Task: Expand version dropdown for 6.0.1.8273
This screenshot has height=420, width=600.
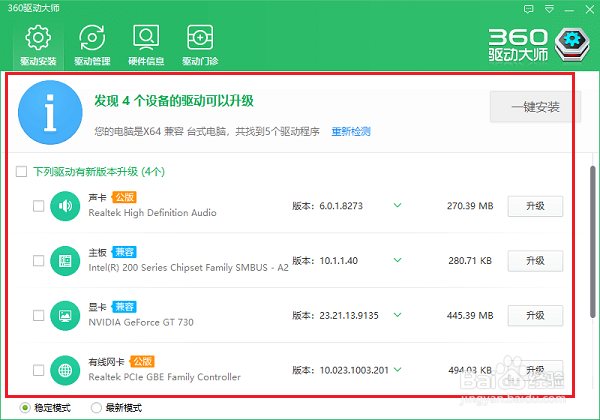Action: [398, 205]
